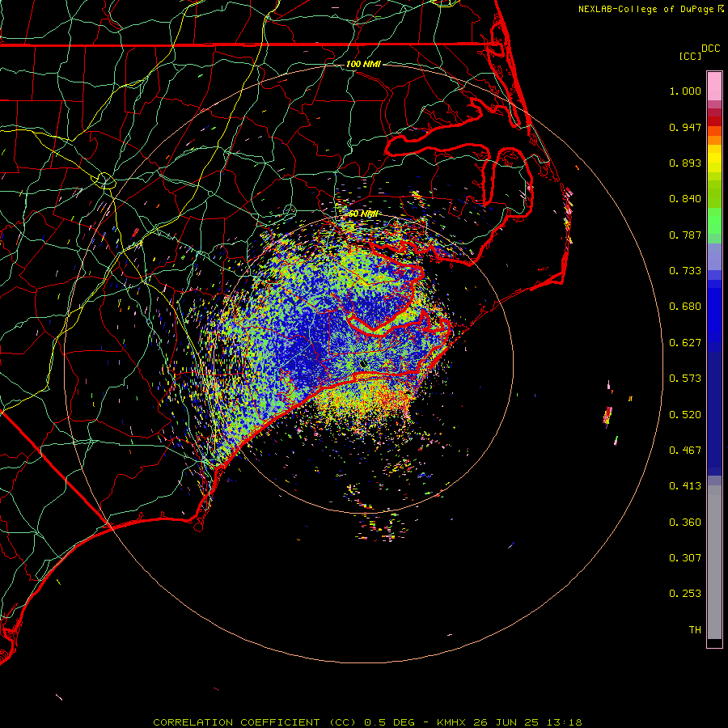Click the 0.307 scale value
Viewport: 728px width, 728px height.
[685, 558]
